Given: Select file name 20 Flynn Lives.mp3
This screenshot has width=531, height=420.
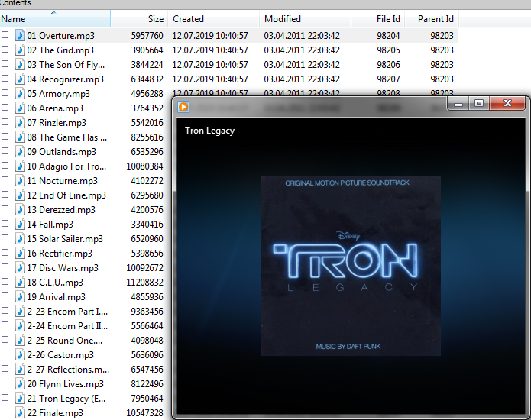Looking at the screenshot, I should [66, 384].
